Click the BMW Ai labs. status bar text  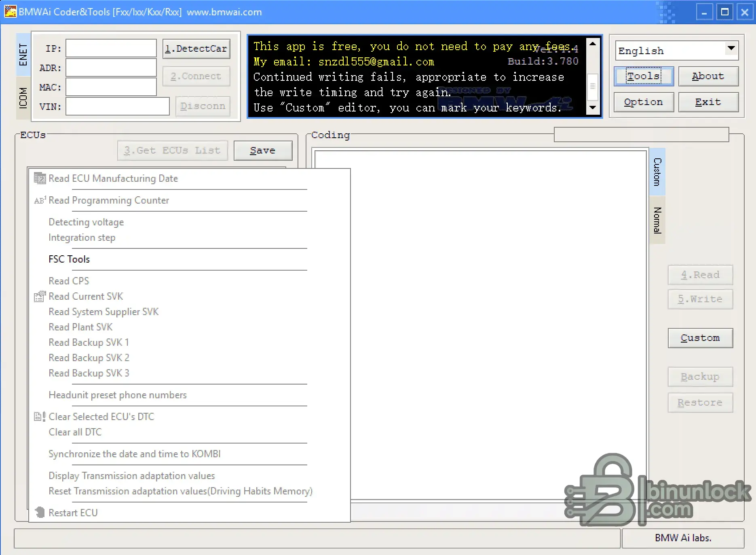(683, 538)
